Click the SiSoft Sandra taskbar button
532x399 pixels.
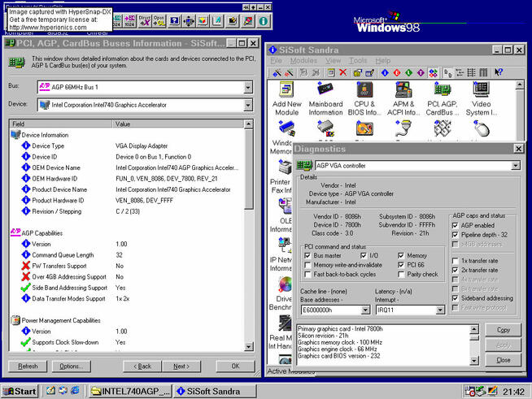[215, 392]
